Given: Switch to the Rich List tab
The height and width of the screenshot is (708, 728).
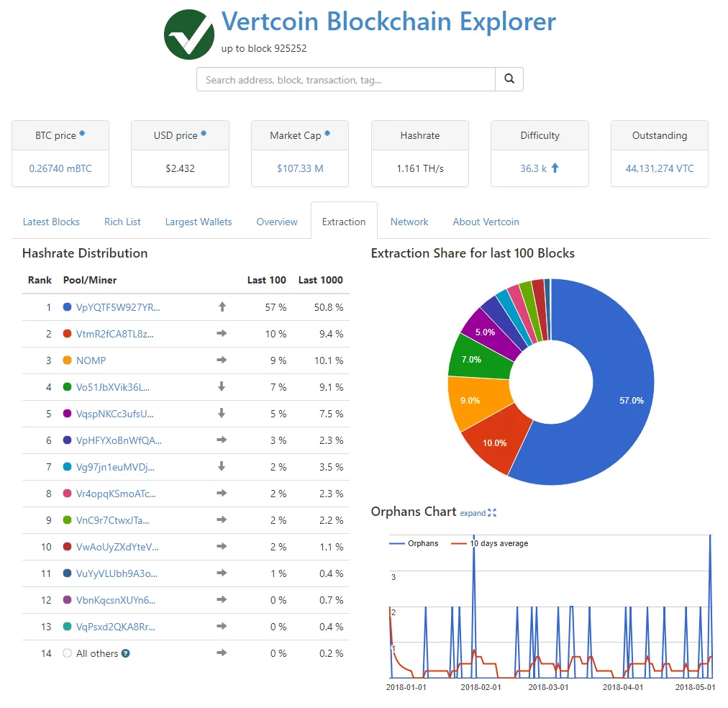Looking at the screenshot, I should (122, 222).
